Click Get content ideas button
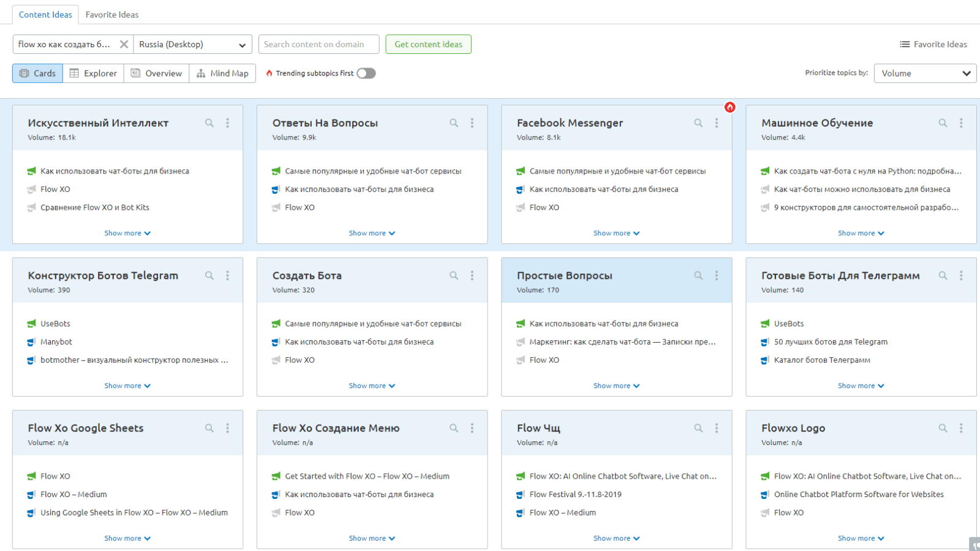 coord(428,44)
